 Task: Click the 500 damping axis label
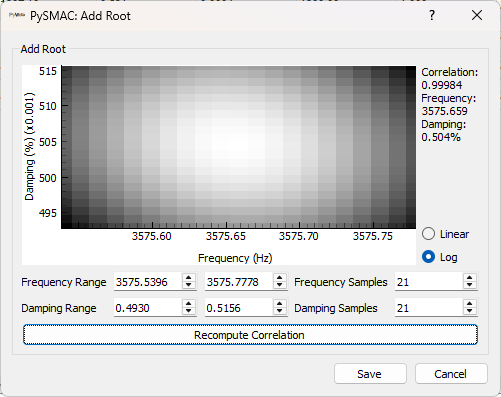tap(48, 178)
